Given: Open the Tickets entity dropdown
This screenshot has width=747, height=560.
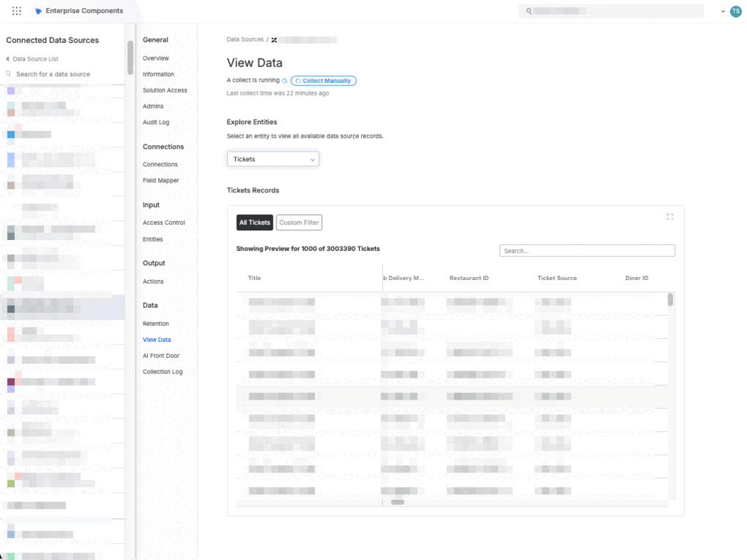Looking at the screenshot, I should coord(273,159).
